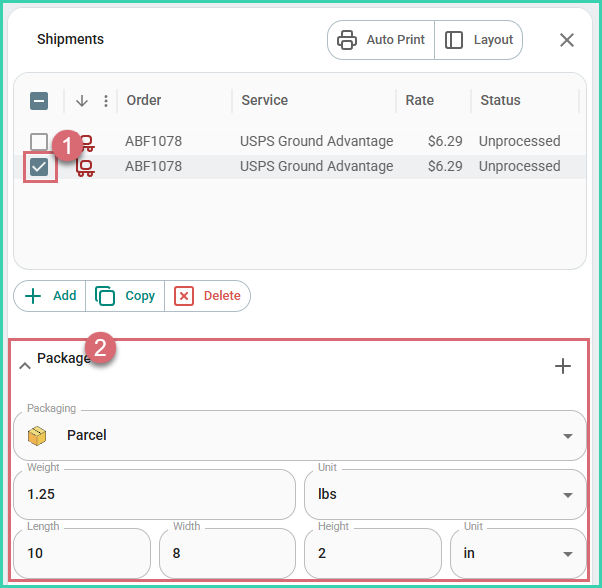Image resolution: width=602 pixels, height=588 pixels.
Task: Toggle the select-all shipments header checkbox
Action: coord(39,101)
